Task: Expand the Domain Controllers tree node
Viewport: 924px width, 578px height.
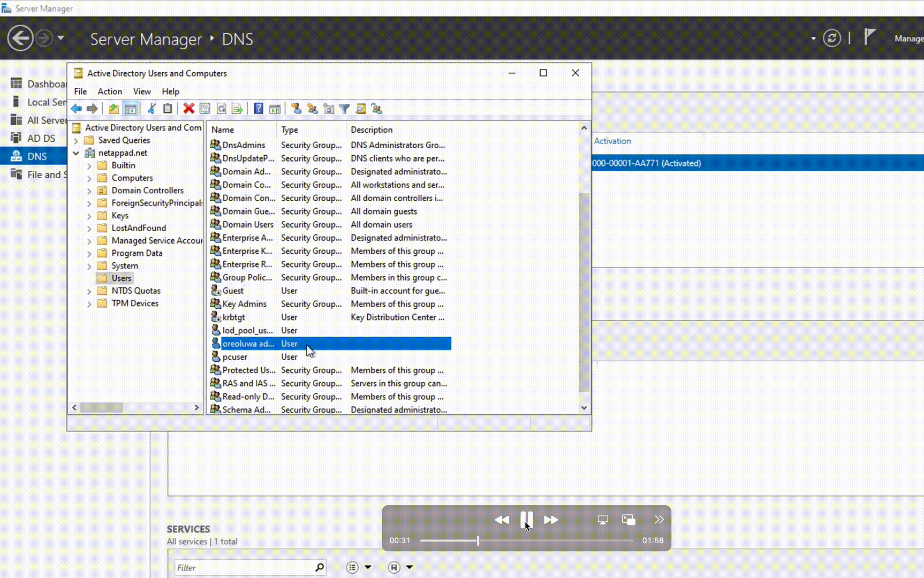Action: click(x=89, y=191)
